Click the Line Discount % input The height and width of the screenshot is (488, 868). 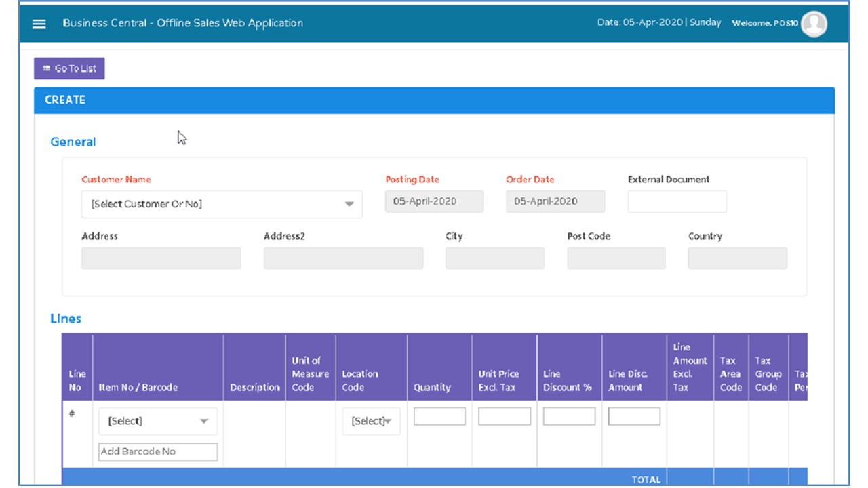(x=569, y=416)
